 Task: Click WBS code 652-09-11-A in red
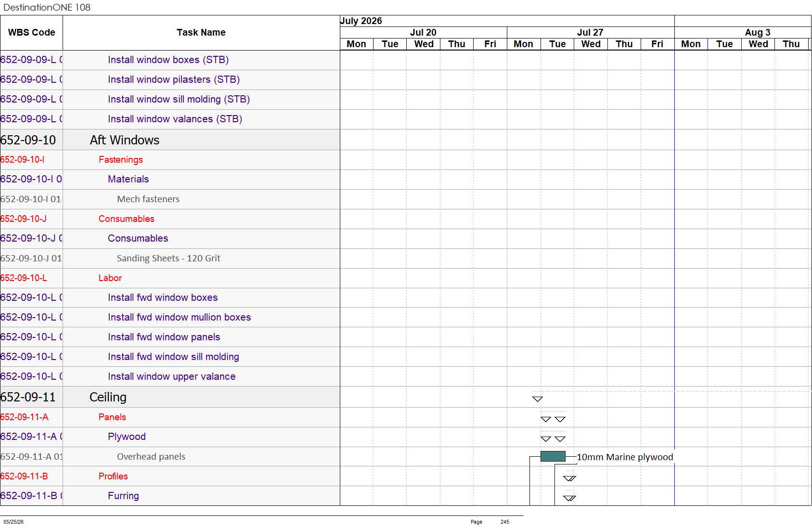click(24, 417)
